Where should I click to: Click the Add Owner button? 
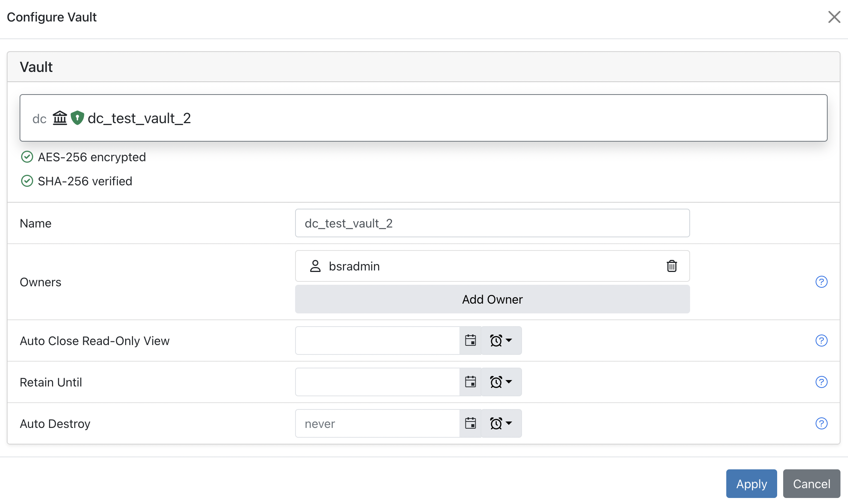(x=492, y=299)
